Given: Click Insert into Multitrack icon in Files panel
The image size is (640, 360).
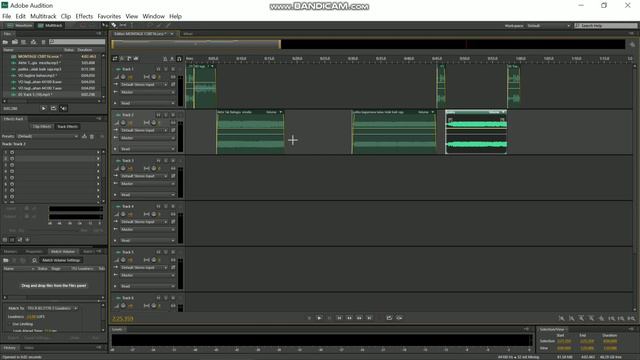Looking at the screenshot, I should click(33, 42).
